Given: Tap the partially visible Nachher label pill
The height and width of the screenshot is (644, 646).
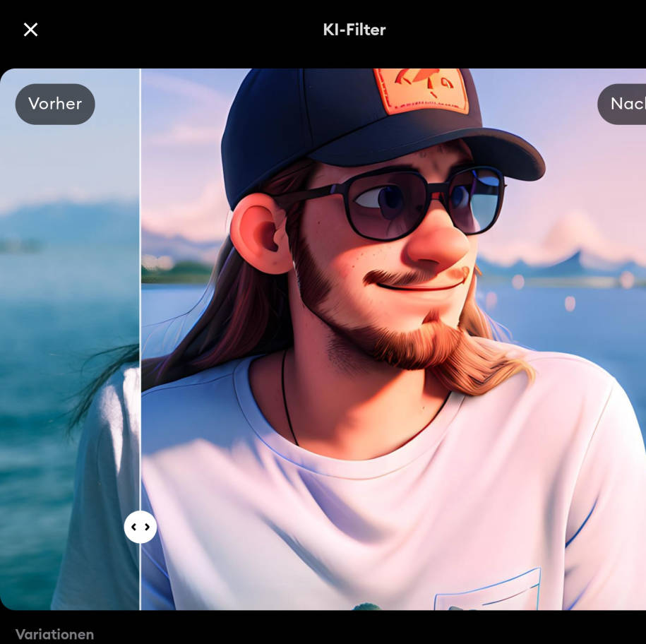Looking at the screenshot, I should point(622,104).
